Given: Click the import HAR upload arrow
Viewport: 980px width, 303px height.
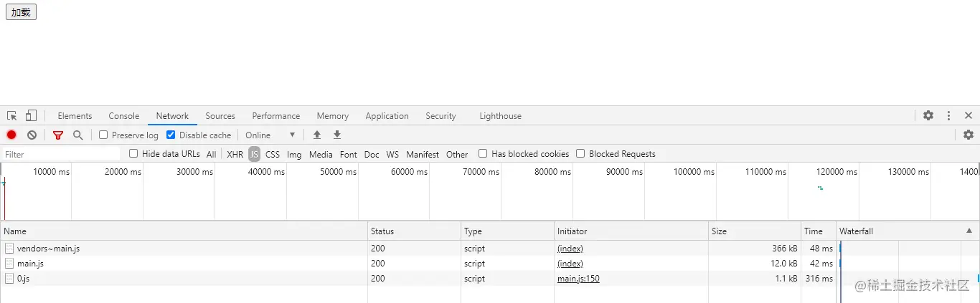Looking at the screenshot, I should [317, 135].
